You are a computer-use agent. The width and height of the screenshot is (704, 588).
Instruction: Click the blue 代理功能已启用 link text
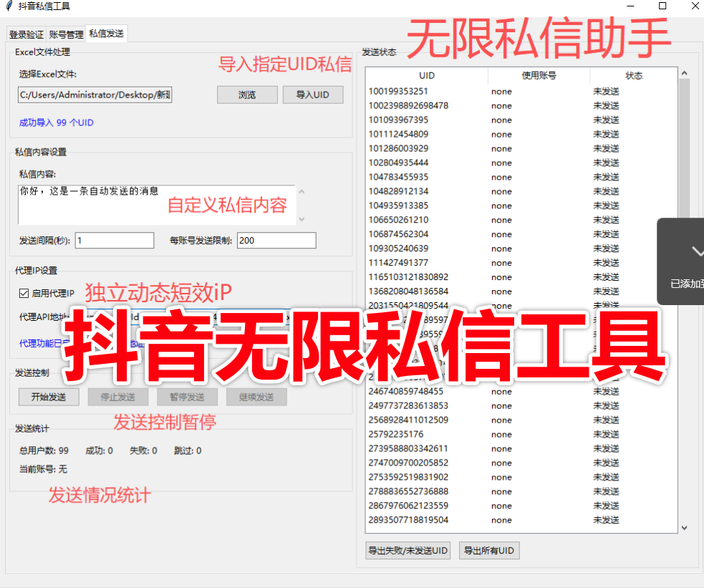pos(43,343)
